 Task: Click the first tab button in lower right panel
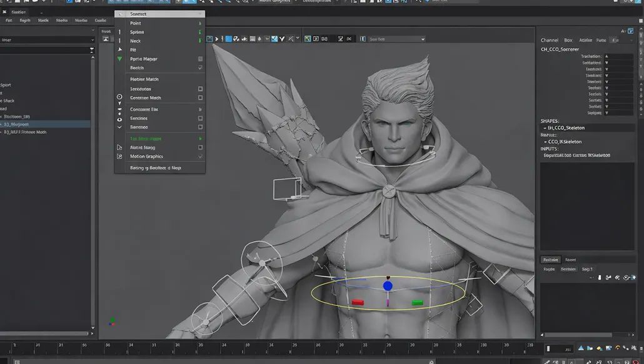click(550, 260)
